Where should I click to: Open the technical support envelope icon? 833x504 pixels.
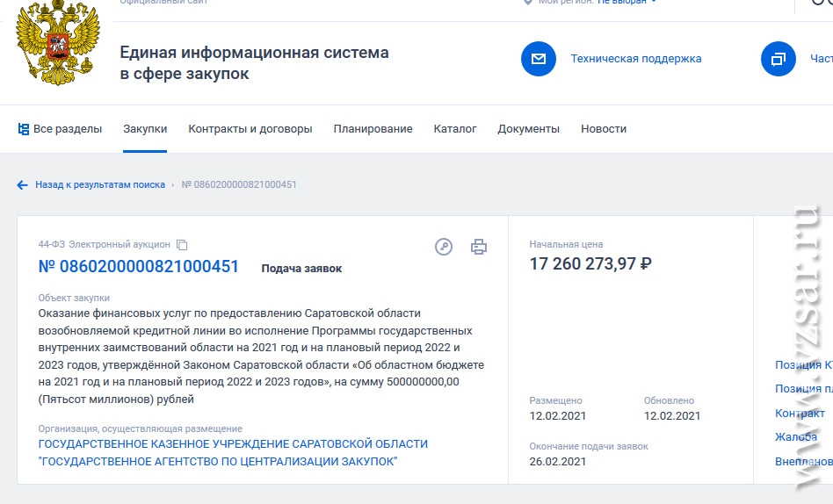(538, 59)
